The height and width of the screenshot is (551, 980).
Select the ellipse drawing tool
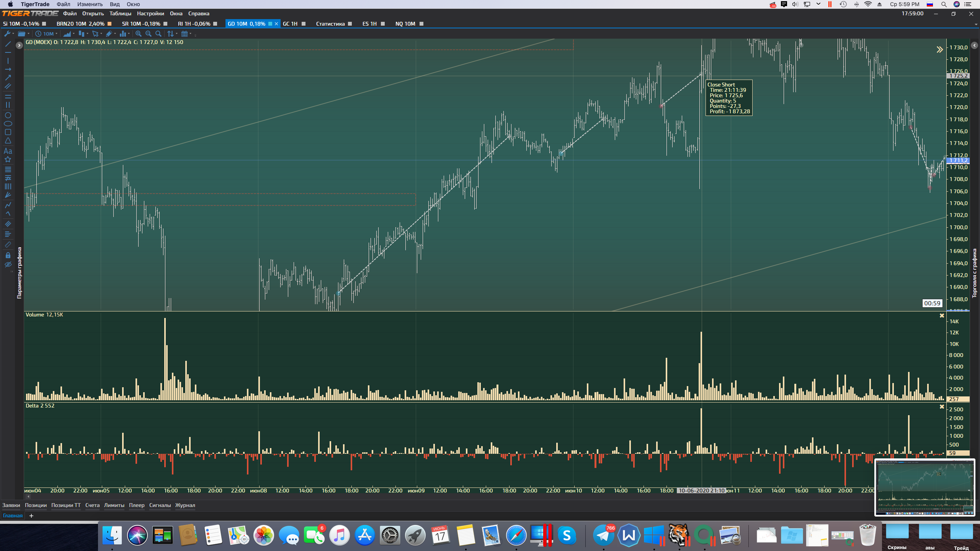(8, 124)
